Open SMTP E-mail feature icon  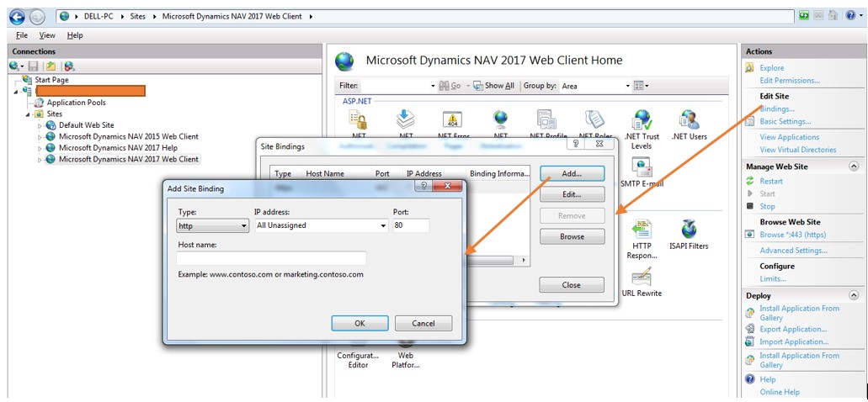642,172
